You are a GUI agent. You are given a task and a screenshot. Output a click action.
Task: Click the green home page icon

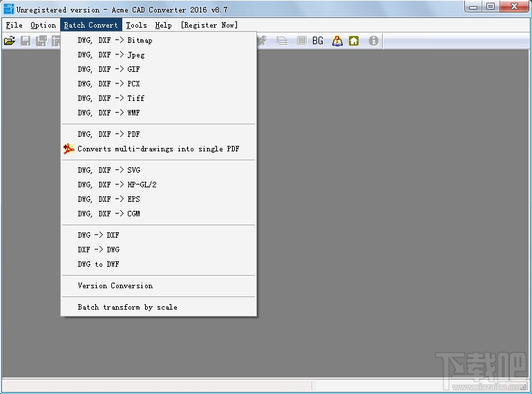[354, 41]
